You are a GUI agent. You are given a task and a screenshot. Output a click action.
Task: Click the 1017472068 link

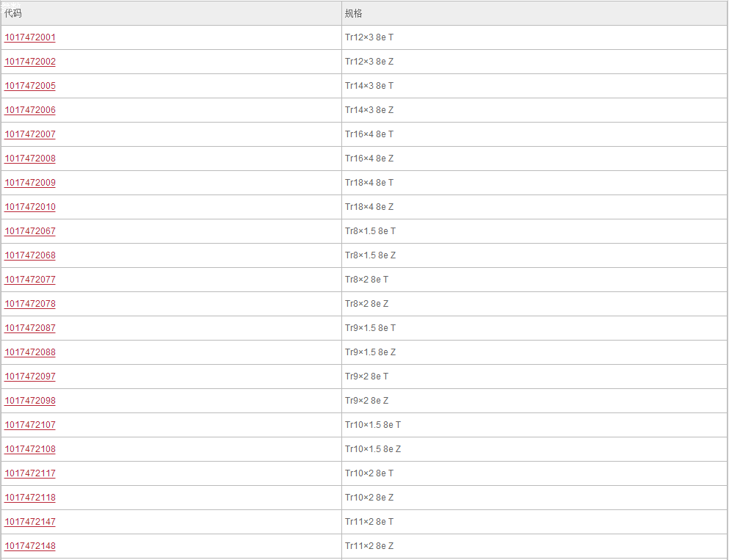coord(30,255)
